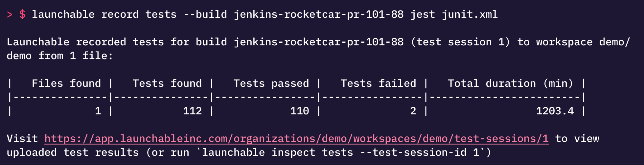Click the value 112 under Tests found
Viewport: 644px width, 165px height.
coord(193,111)
